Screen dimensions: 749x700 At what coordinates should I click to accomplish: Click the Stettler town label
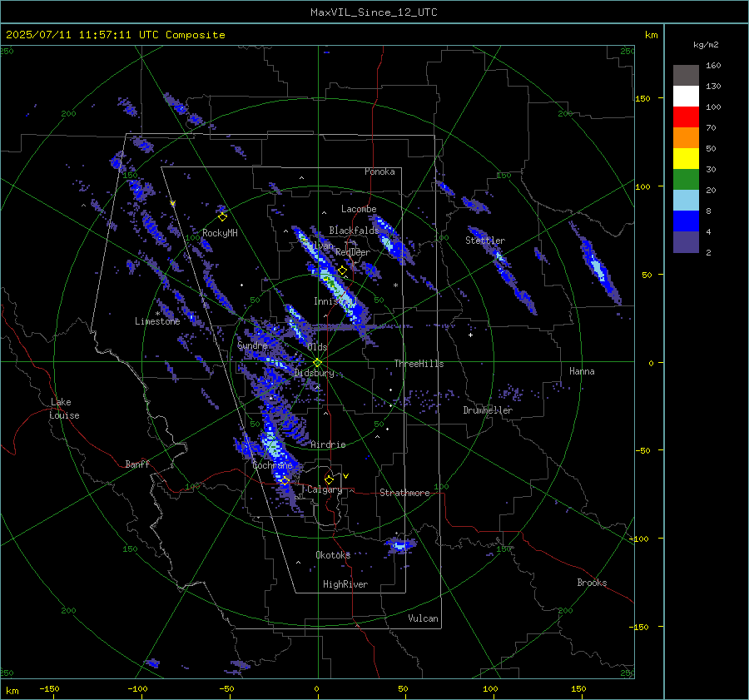pos(485,241)
